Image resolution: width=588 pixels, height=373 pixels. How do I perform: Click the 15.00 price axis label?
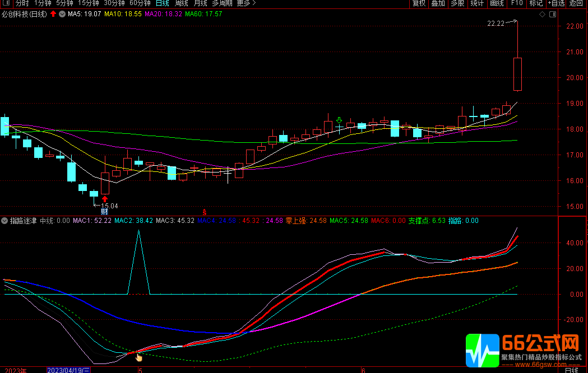point(575,206)
